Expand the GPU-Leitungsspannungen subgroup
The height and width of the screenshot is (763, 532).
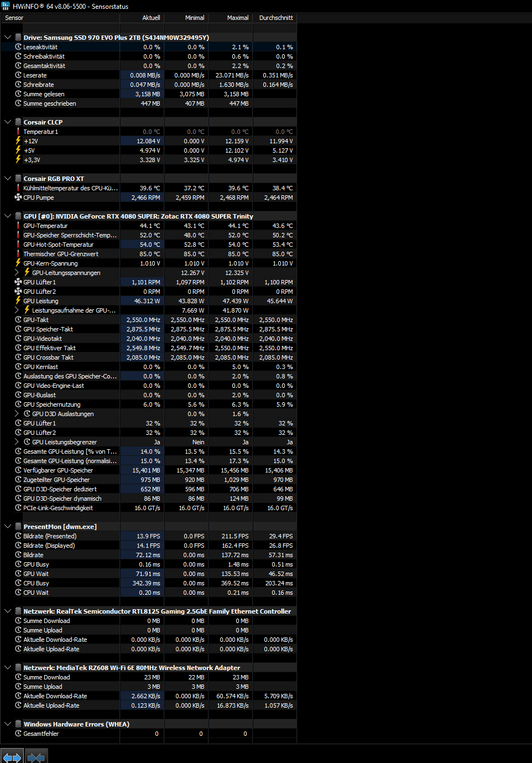[x=17, y=273]
